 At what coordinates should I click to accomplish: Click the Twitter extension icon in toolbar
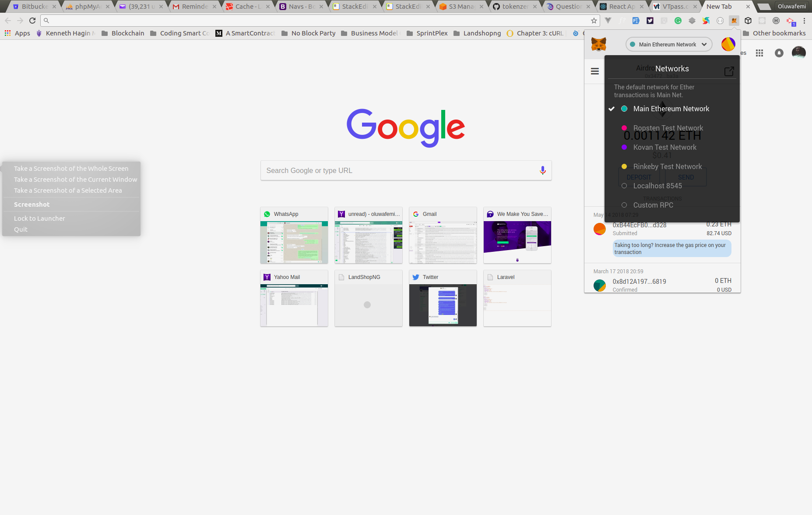click(x=650, y=21)
